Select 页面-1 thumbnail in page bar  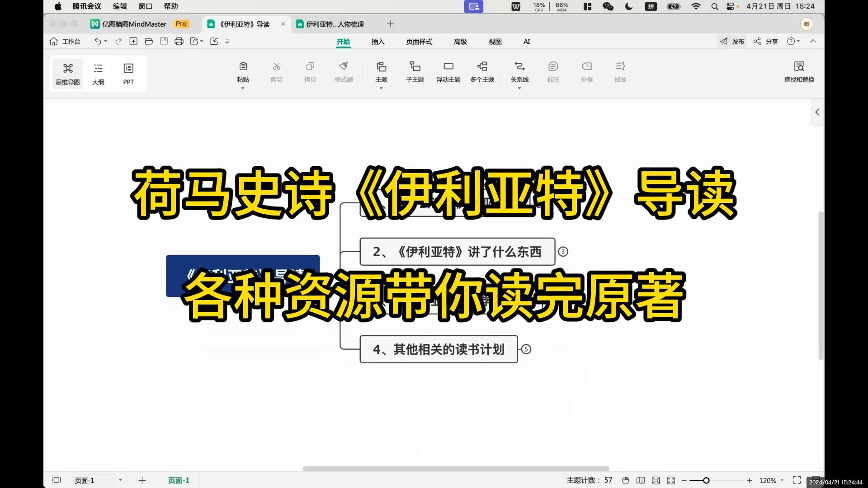pos(179,480)
